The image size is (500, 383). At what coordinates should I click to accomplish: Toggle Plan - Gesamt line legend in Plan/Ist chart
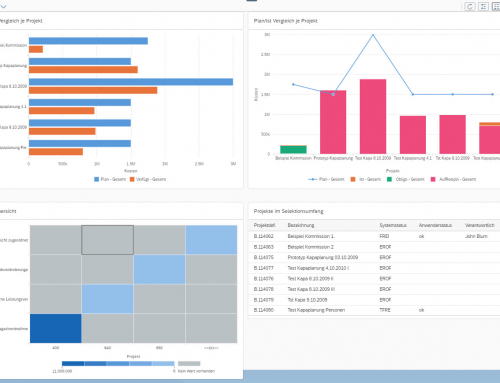(x=326, y=179)
